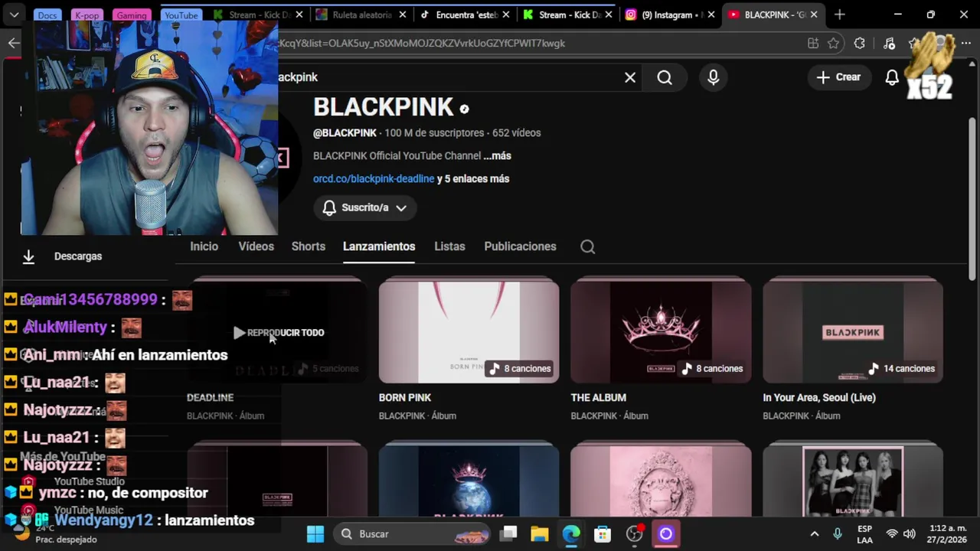
Task: Click the DEADLINE album title
Action: coord(210,397)
